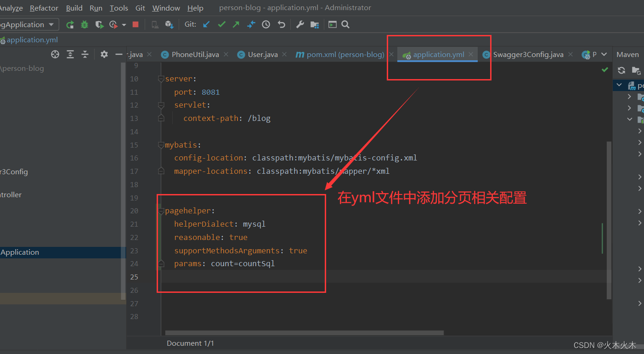Open the Window menu
644x354 pixels.
click(166, 8)
